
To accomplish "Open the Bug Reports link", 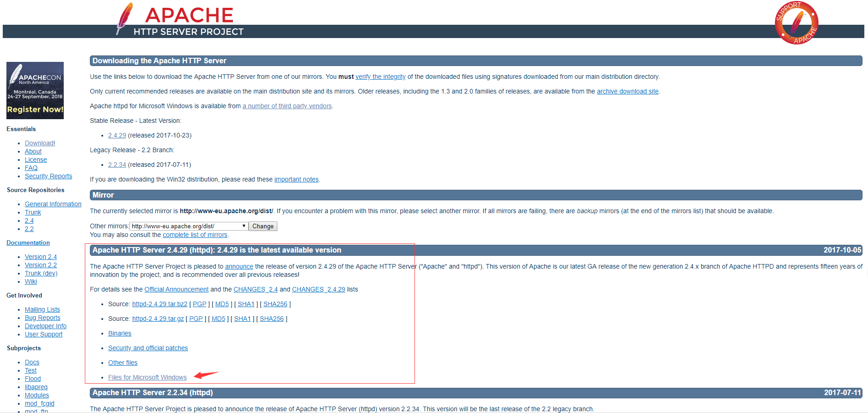I will coord(43,318).
